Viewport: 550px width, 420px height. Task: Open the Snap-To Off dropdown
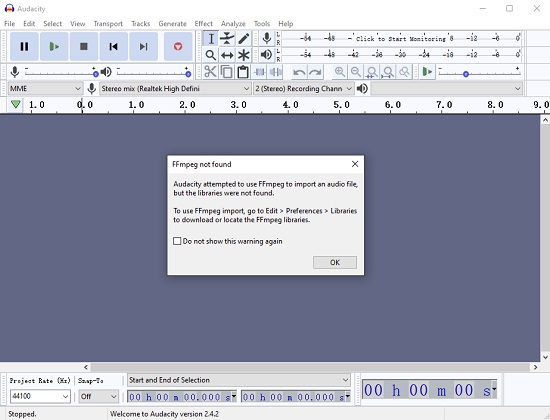pos(98,396)
